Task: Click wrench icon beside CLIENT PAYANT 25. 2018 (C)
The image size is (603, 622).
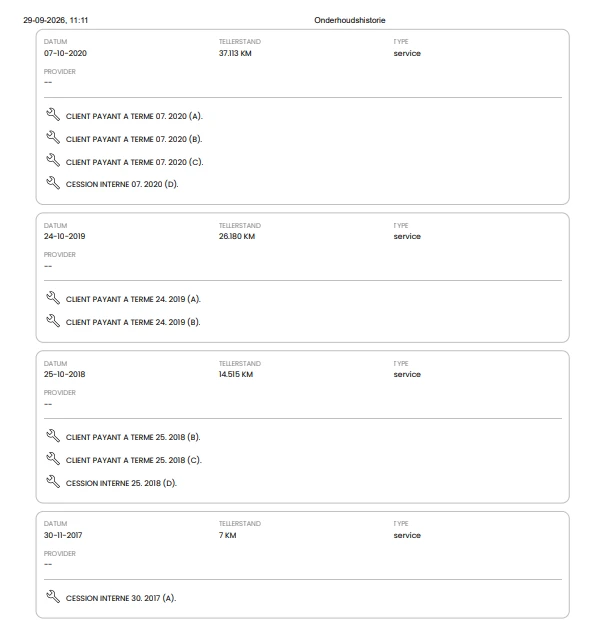Action: (53, 459)
